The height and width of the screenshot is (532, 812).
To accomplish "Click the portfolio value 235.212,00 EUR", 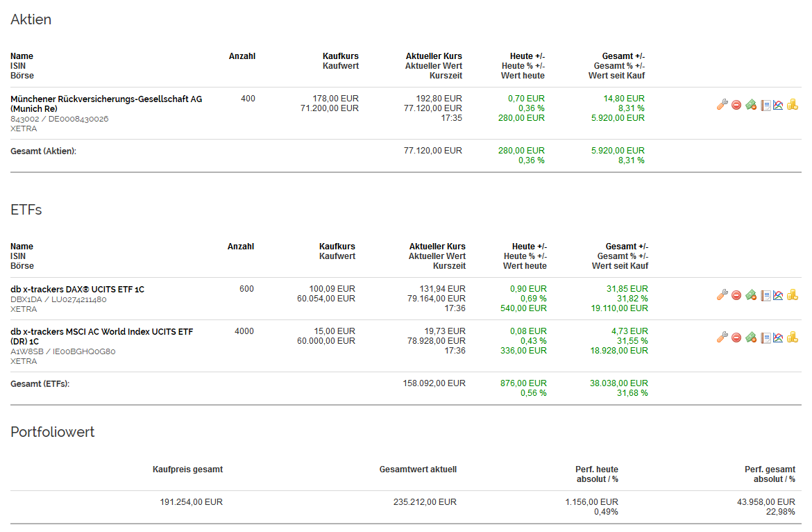I will (425, 502).
